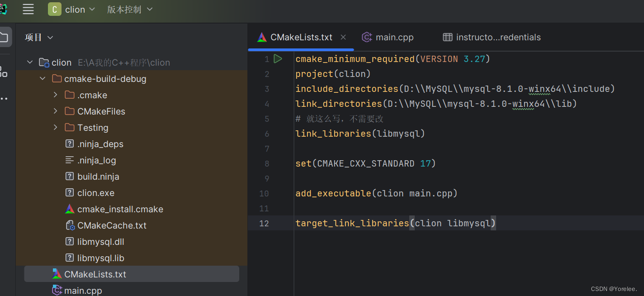Run the CMake script via the green run arrow
Screen dimensions: 644x296
pos(278,58)
